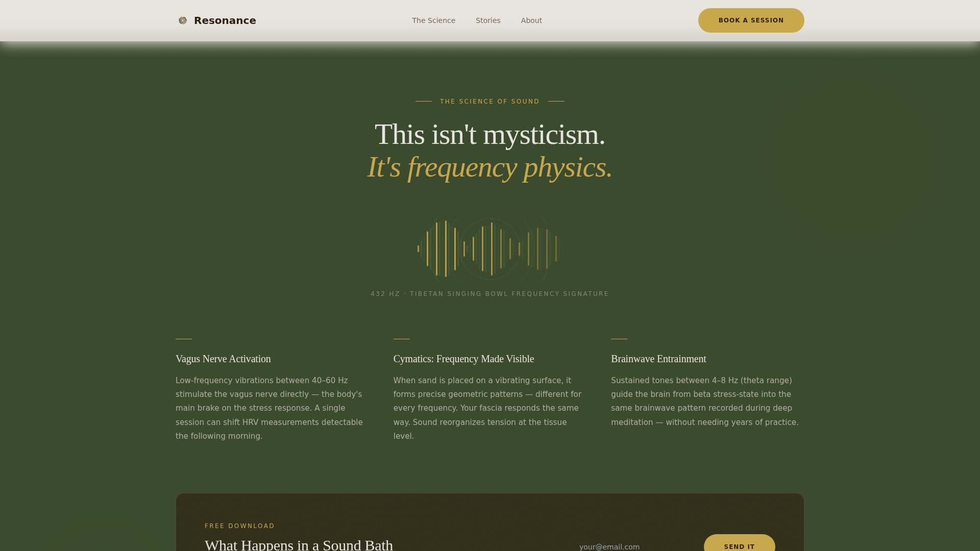Click the theta range brainwave paragraph

point(704,401)
